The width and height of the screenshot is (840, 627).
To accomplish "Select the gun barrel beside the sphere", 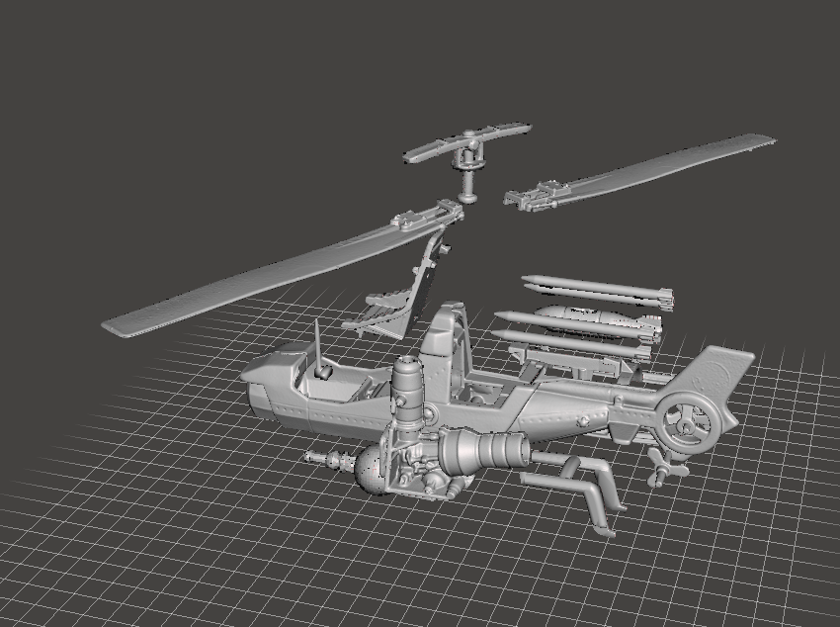I will coord(329,460).
